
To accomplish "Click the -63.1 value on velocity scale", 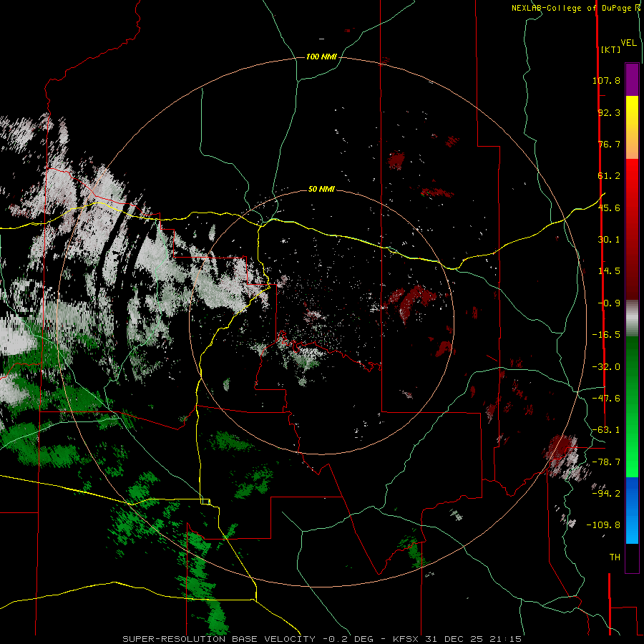I will pos(606,430).
